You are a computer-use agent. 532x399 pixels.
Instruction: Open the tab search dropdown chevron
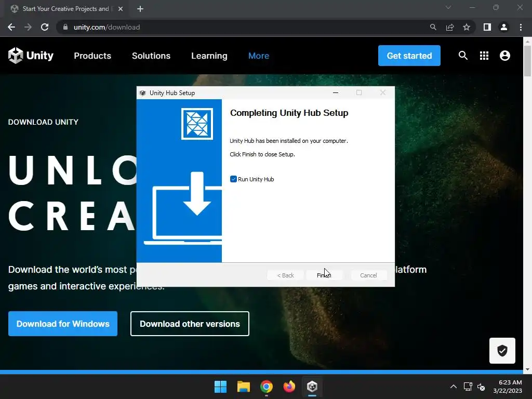pyautogui.click(x=448, y=7)
